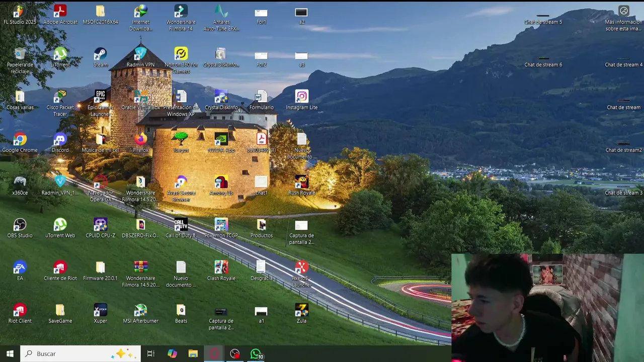The width and height of the screenshot is (644, 362).
Task: Open Norton 360 for Gamers
Action: (x=181, y=54)
